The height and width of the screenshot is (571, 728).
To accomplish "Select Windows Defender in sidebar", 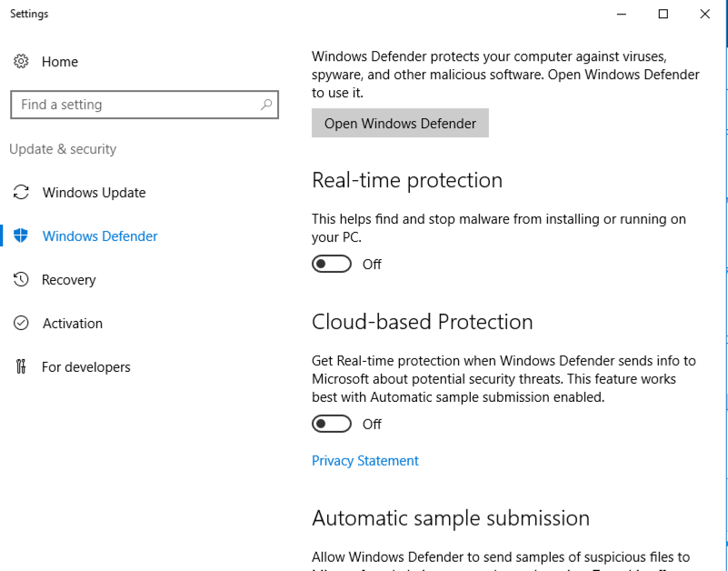I will coord(100,236).
